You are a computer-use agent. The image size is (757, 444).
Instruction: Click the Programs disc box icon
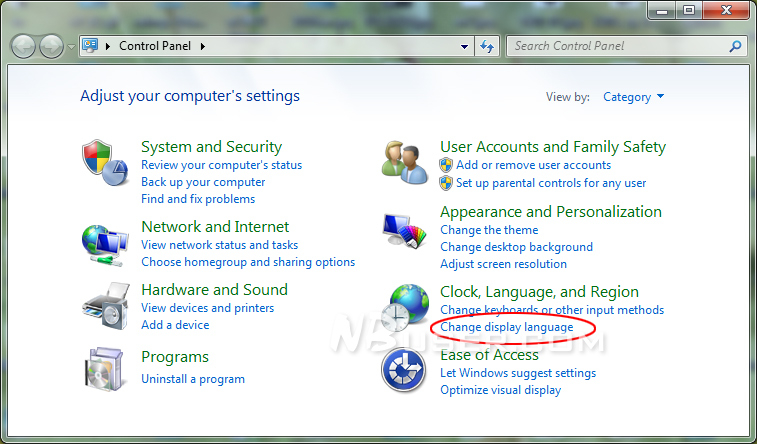pos(104,369)
